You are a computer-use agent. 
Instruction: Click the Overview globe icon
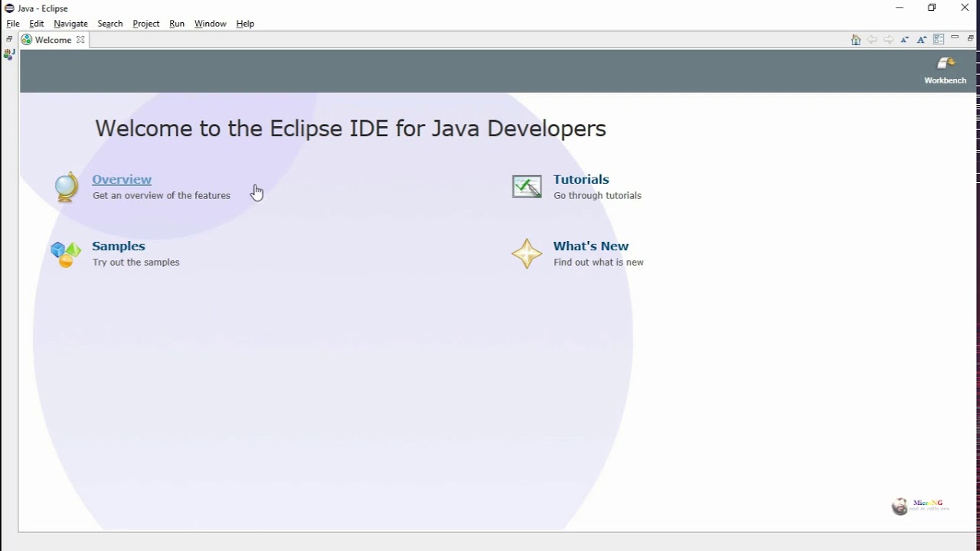[67, 187]
